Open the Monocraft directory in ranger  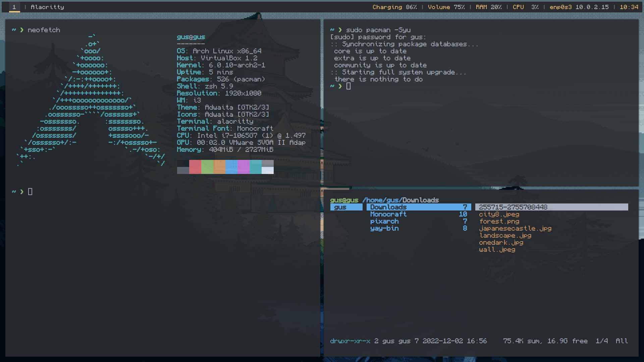coord(389,214)
